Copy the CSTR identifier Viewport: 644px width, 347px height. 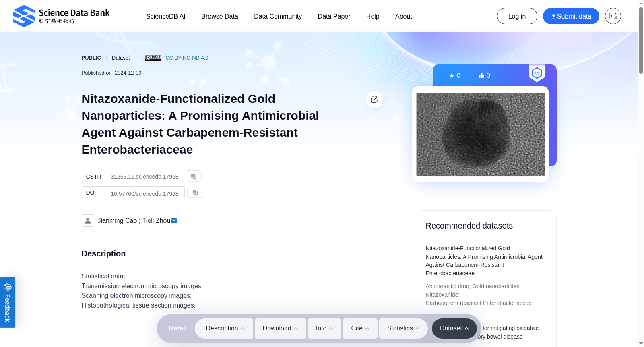(x=194, y=176)
